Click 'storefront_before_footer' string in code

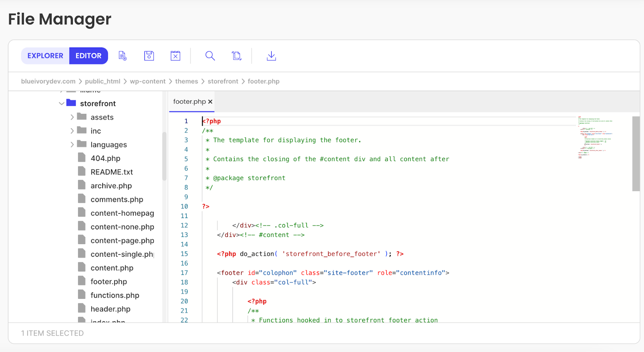click(x=331, y=254)
